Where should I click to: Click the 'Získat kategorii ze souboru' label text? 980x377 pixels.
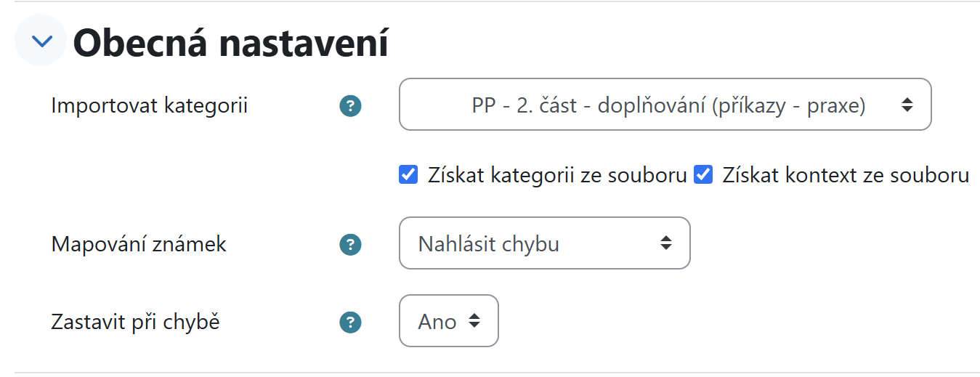tap(557, 175)
